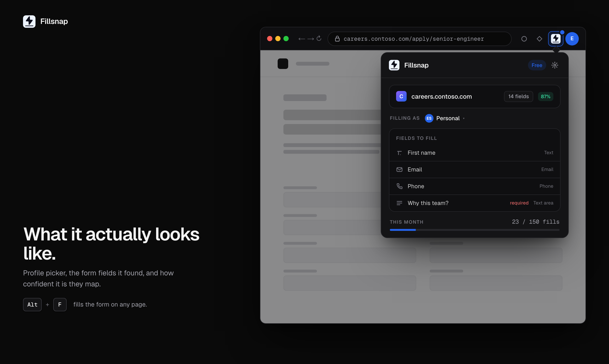Viewport: 609px width, 364px height.
Task: Click the Fillsnap logo icon in page header
Action: (x=29, y=22)
